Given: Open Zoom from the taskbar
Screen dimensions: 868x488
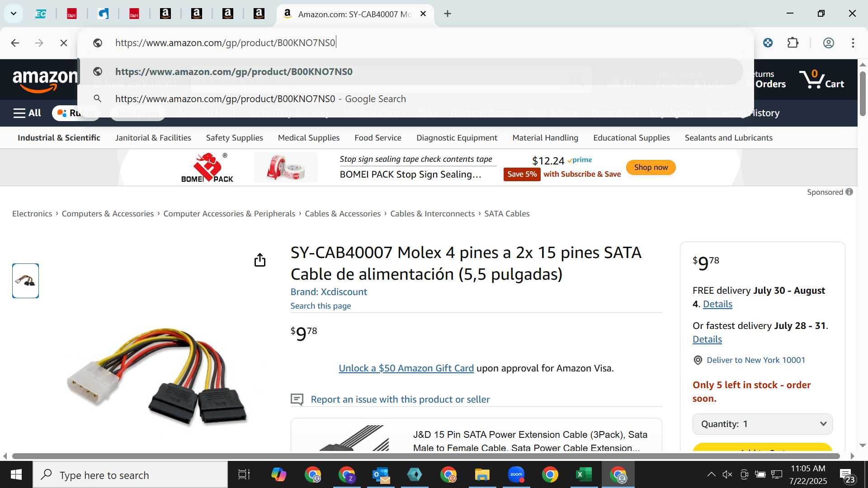Looking at the screenshot, I should pyautogui.click(x=516, y=475).
